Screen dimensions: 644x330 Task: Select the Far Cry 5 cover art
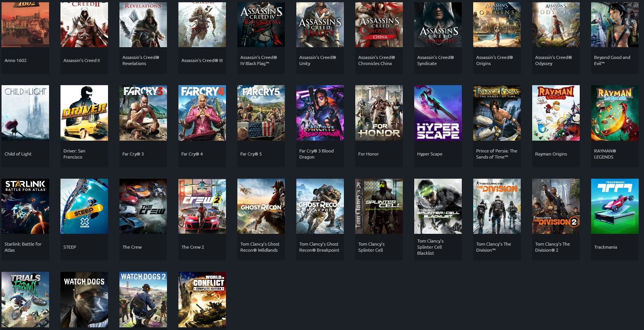pos(261,113)
